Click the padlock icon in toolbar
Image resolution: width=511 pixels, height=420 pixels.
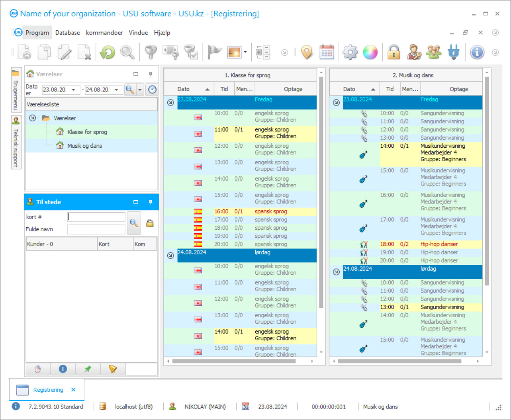[x=394, y=52]
